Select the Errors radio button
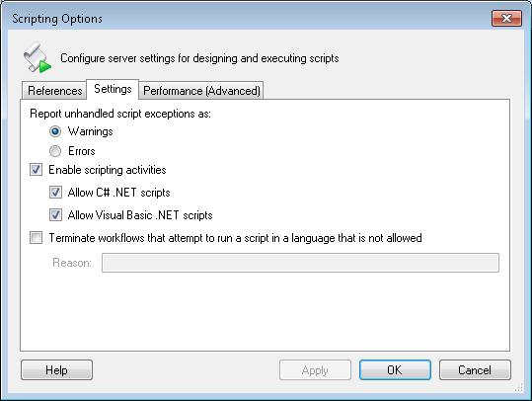 coord(55,151)
